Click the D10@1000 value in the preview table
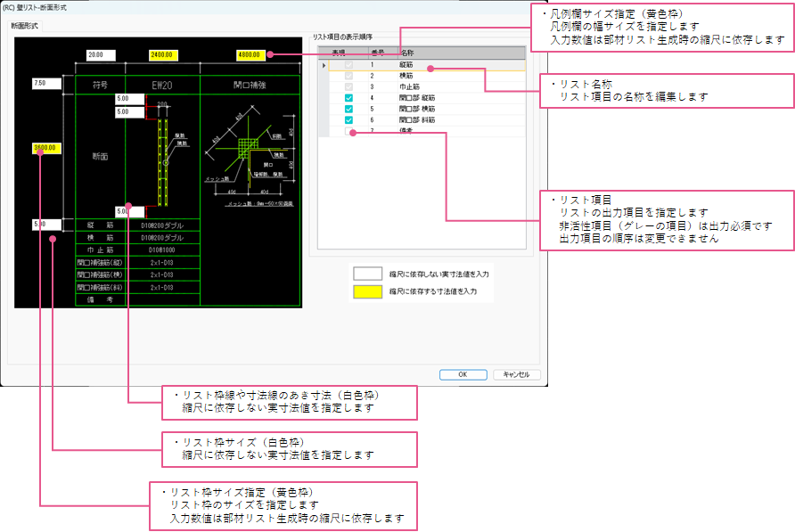This screenshot has width=795, height=532. click(x=162, y=250)
